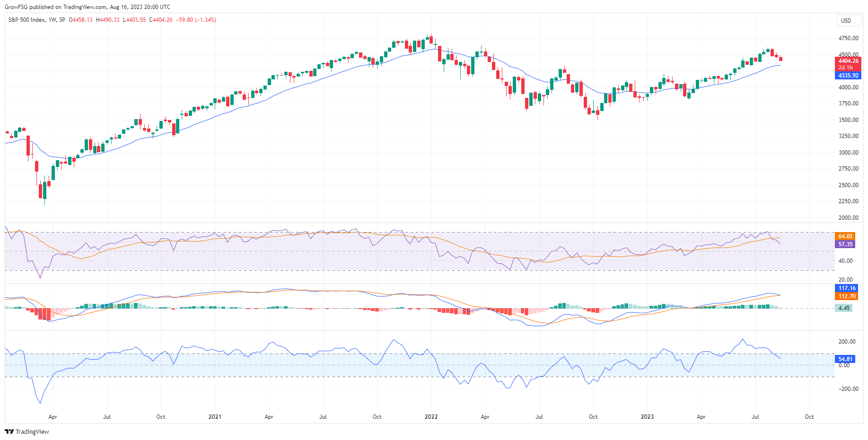Click the purple 57.35 RSI value label
The image size is (868, 440).
pyautogui.click(x=845, y=244)
